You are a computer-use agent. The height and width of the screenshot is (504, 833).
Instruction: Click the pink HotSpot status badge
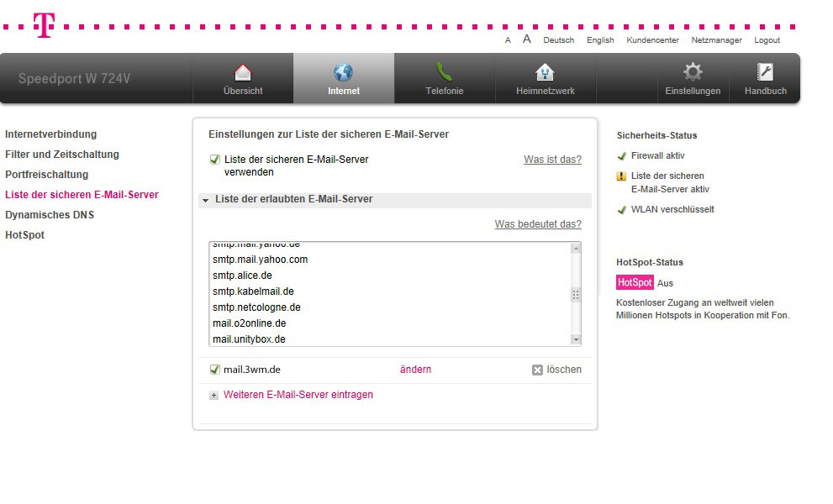tap(635, 282)
